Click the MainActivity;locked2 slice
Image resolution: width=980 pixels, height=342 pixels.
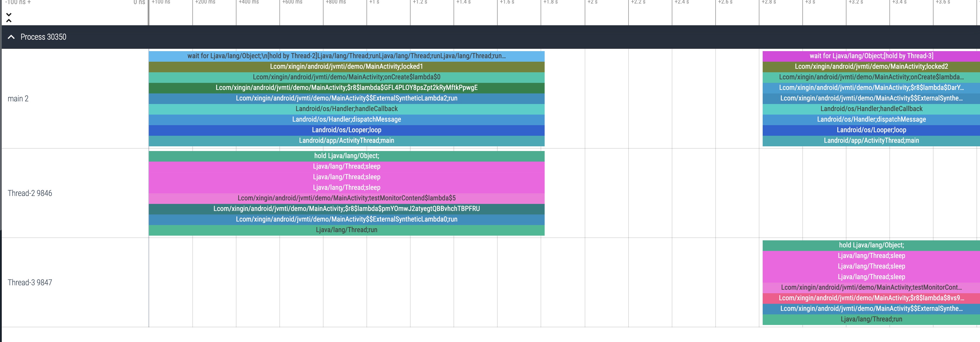[x=871, y=66]
